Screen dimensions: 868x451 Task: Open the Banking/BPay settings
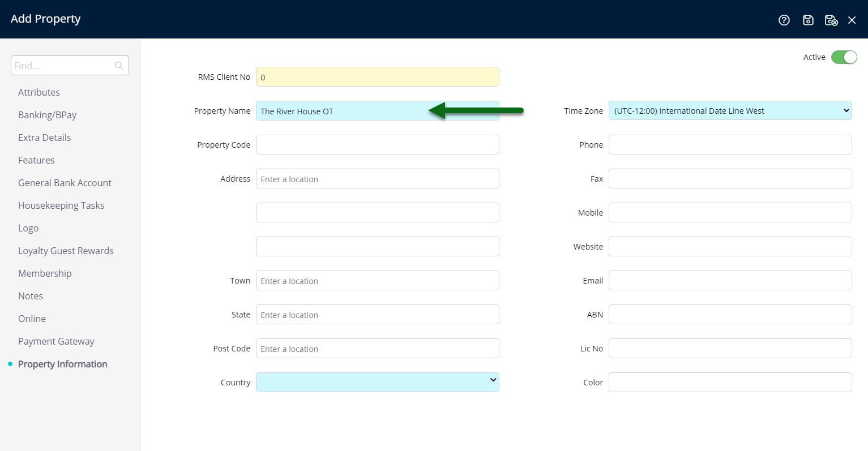(47, 114)
